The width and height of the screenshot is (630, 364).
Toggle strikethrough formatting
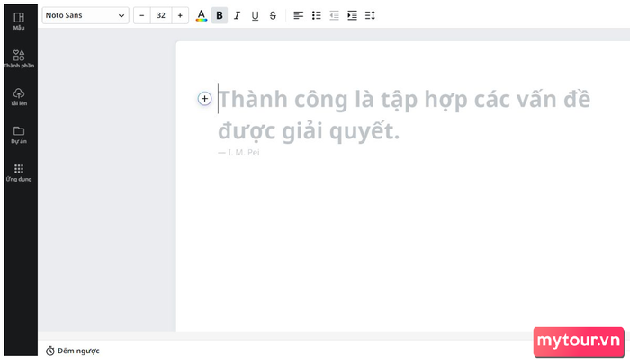click(x=273, y=15)
